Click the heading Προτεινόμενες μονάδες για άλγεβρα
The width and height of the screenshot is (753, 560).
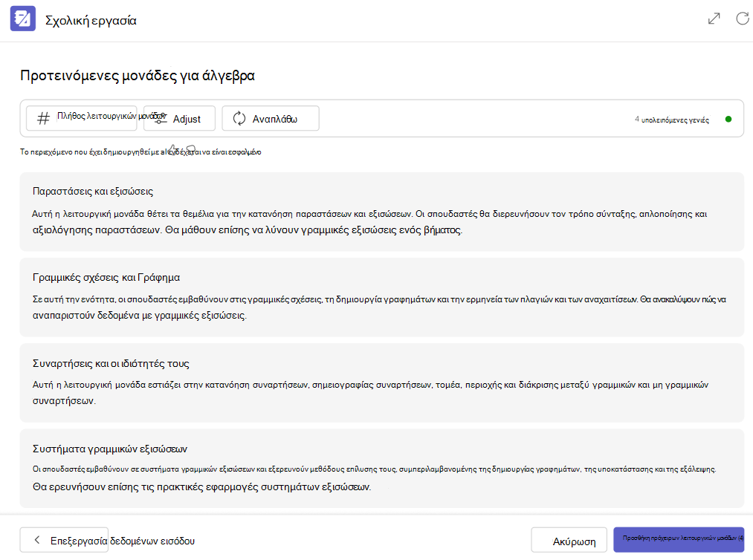pos(138,76)
